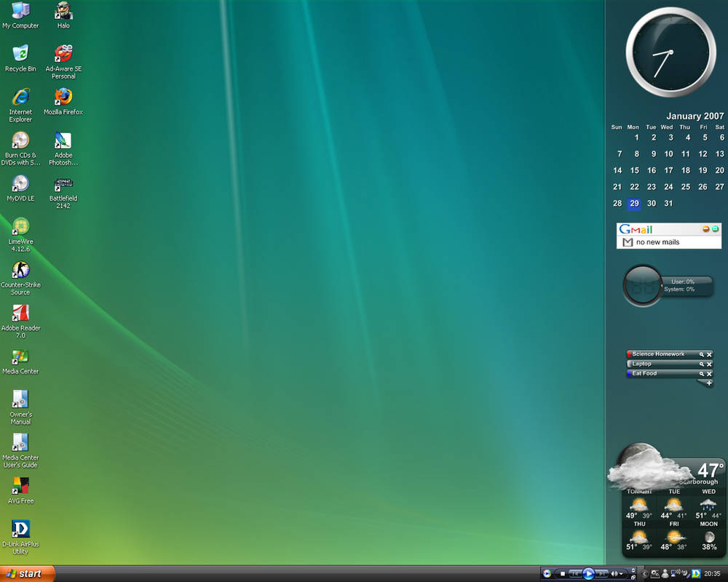Click the D-Link tray icon near the clock
Viewport: 728px width, 582px height.
point(696,574)
